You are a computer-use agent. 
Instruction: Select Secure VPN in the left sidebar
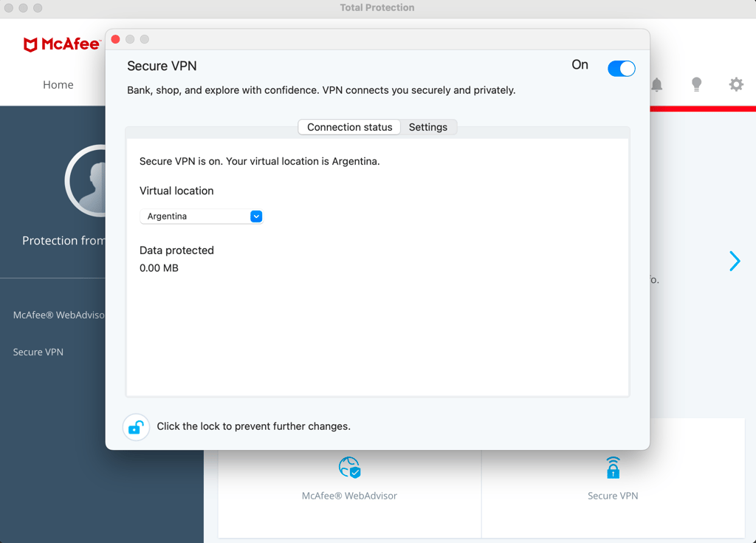(38, 352)
